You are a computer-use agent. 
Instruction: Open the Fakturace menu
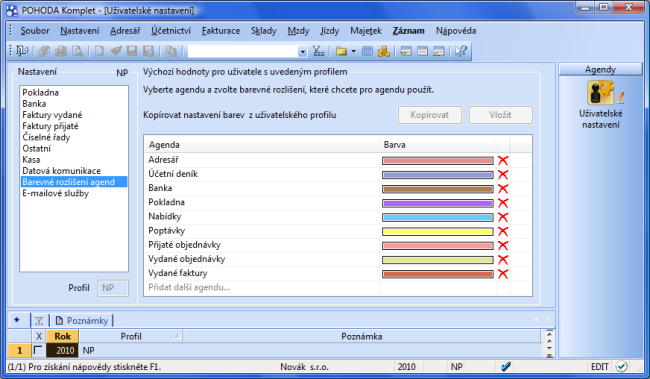click(221, 31)
